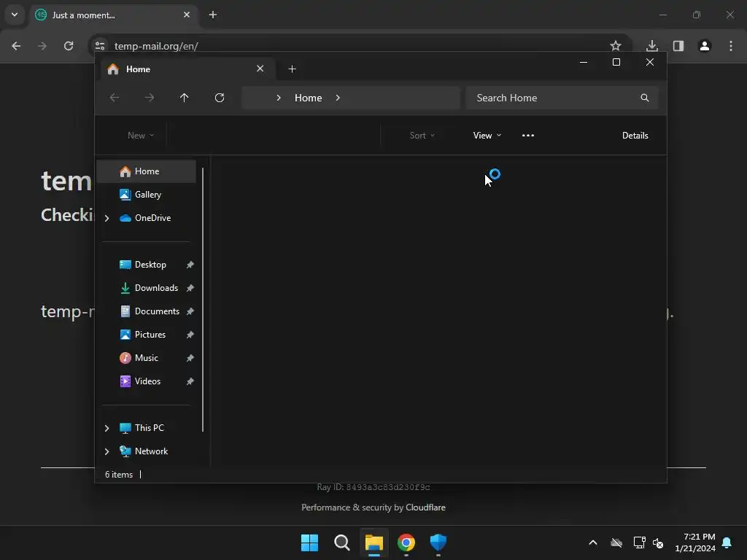Toggle the Details pane
The width and height of the screenshot is (747, 560).
pos(635,135)
